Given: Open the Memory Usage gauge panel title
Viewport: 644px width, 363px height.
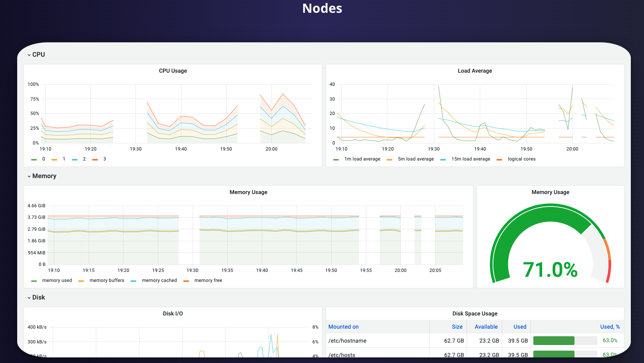Looking at the screenshot, I should tap(551, 192).
